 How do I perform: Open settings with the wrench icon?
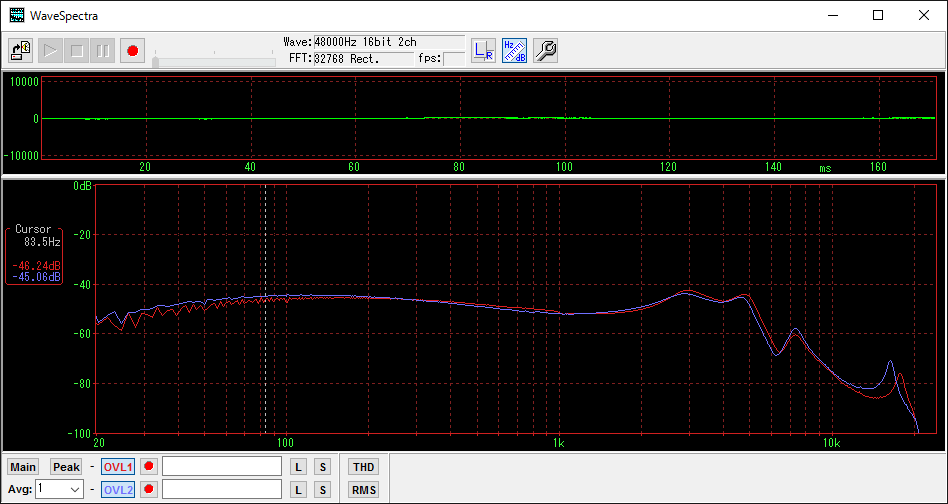(x=545, y=51)
